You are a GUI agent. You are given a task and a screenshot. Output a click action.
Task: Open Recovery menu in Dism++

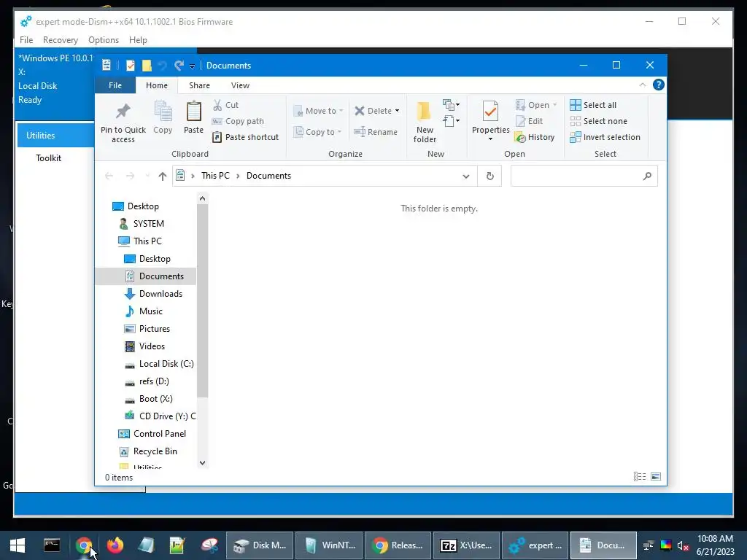[x=60, y=40]
